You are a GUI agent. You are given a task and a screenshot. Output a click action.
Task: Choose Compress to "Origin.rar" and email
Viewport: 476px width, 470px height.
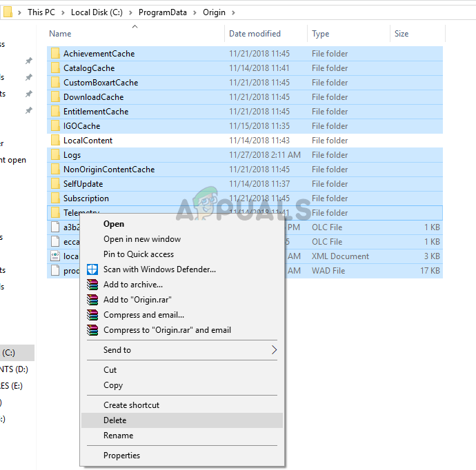[182, 330]
